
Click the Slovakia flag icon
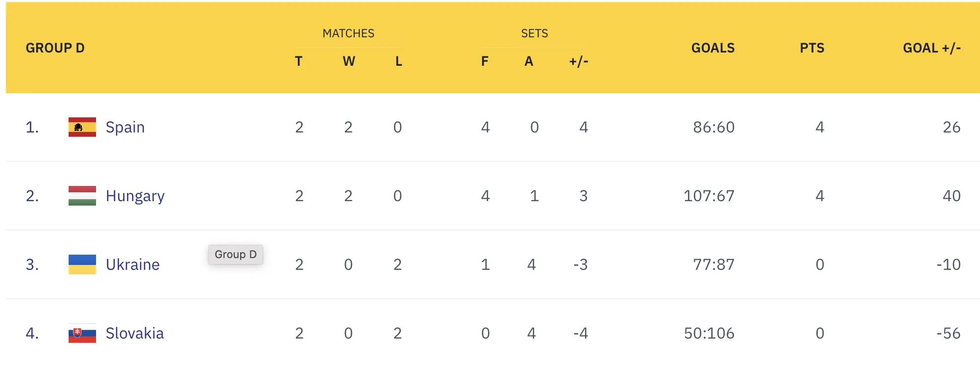tap(82, 333)
